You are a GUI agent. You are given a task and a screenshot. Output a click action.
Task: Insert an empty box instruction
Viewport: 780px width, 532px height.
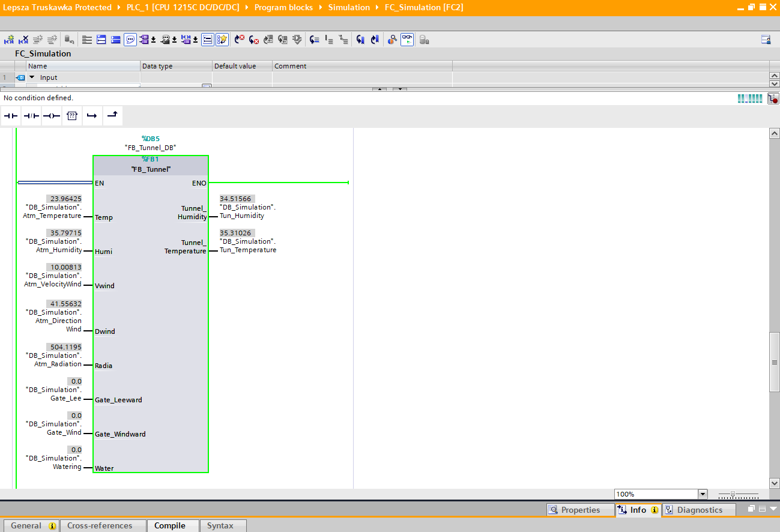pyautogui.click(x=72, y=115)
